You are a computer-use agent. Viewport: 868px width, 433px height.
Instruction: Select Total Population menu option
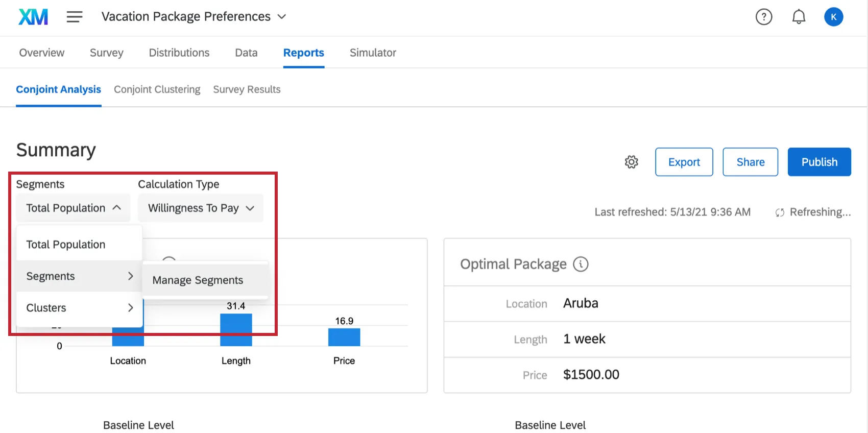[66, 245]
